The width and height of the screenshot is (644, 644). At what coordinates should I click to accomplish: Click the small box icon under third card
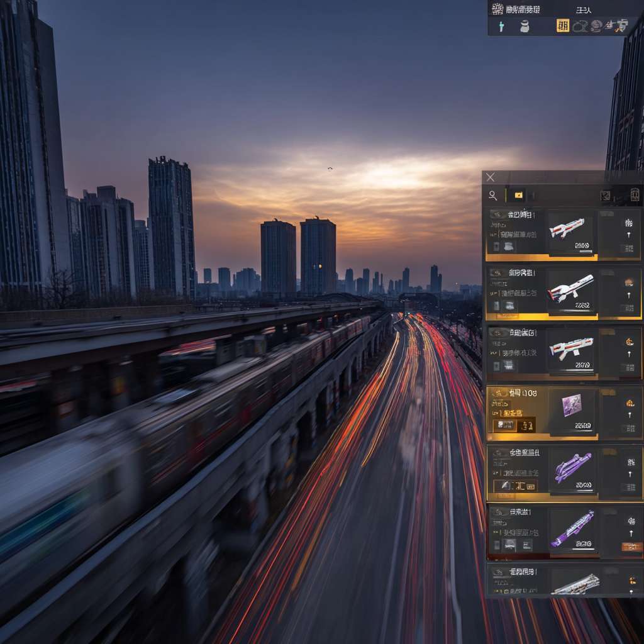pyautogui.click(x=508, y=365)
